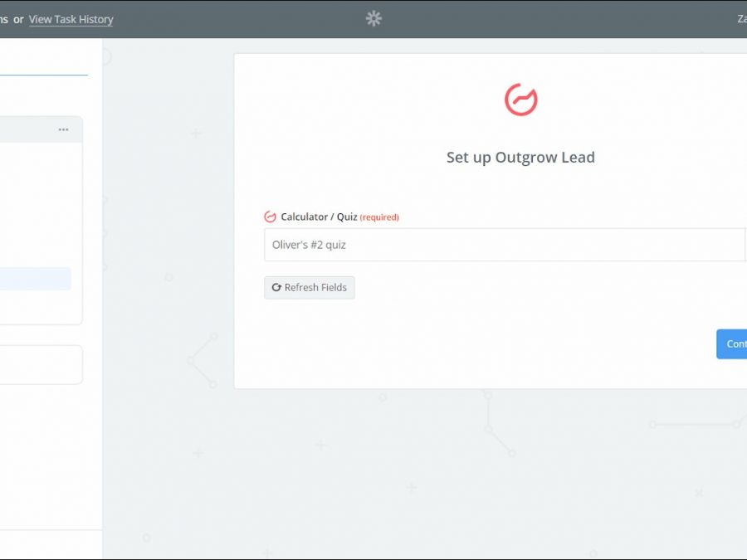Click the large Outgrow logo
This screenshot has width=747, height=560.
click(x=520, y=100)
